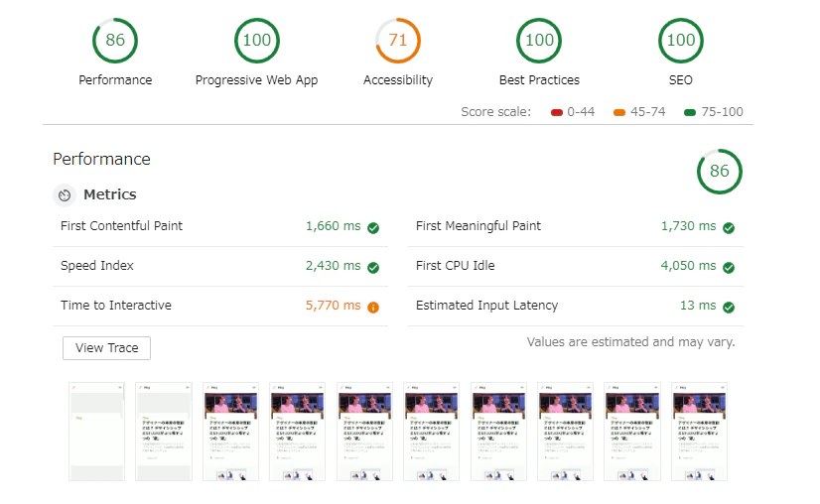This screenshot has width=820, height=504.
Task: Click the 1,730 ms value
Action: [688, 226]
